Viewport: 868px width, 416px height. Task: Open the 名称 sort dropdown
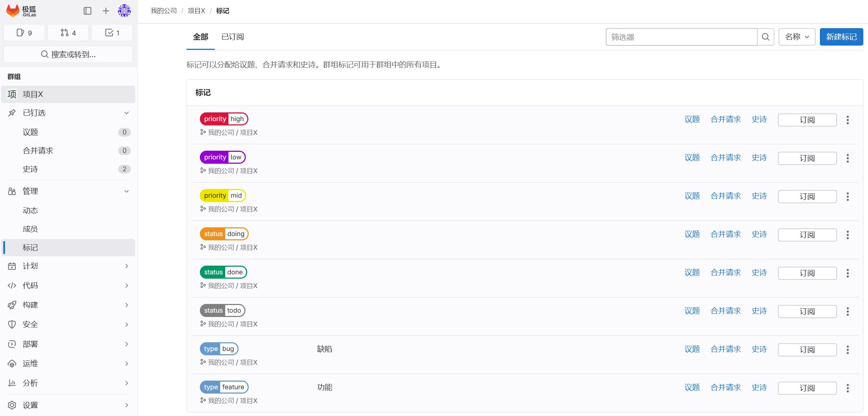pos(796,37)
